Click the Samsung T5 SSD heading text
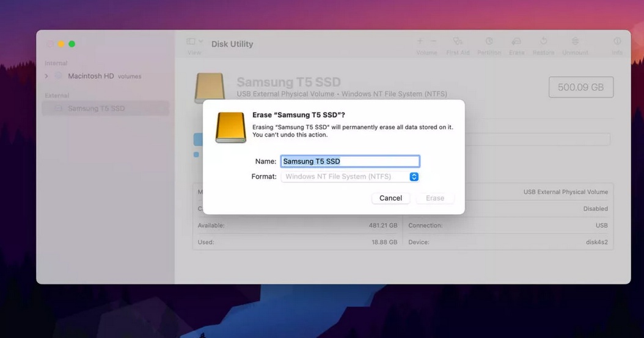This screenshot has width=644, height=338. tap(289, 82)
